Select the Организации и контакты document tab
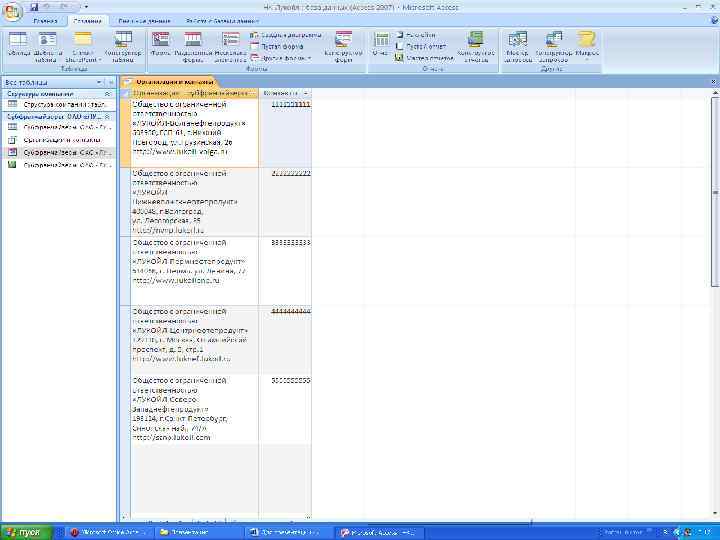Viewport: 720px width, 540px height. click(x=169, y=82)
